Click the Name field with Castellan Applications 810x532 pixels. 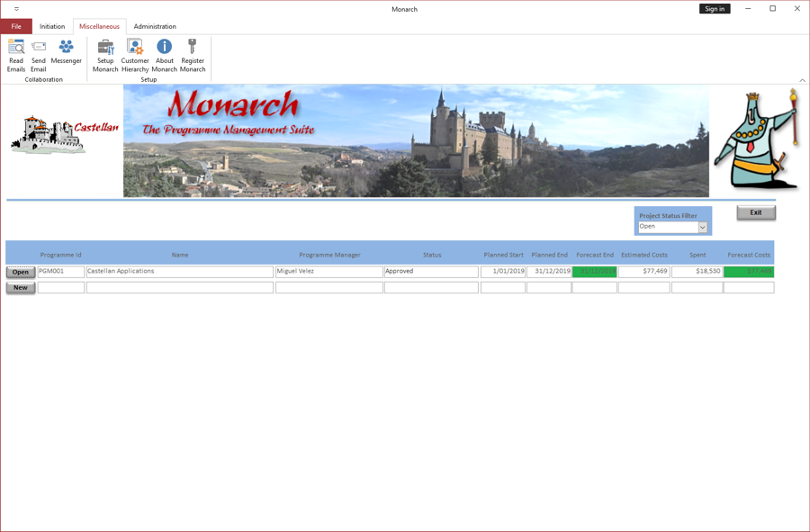click(180, 272)
